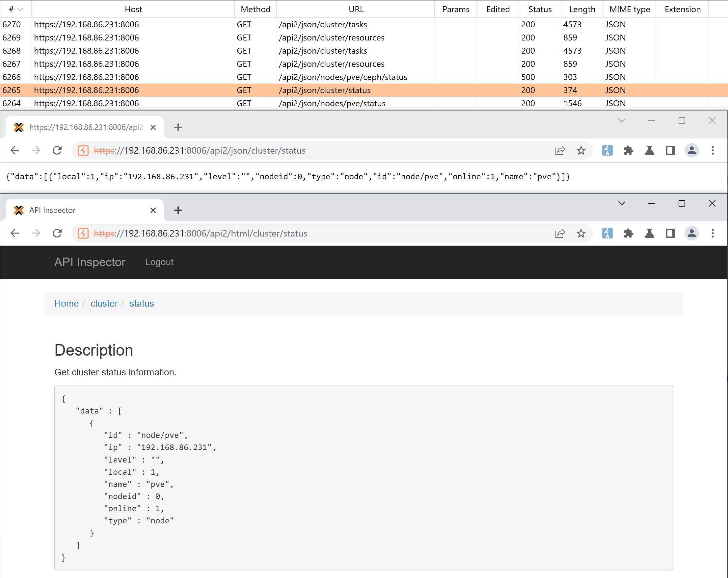Expand tab search chevron in API Inspector window
This screenshot has height=578, width=728.
click(621, 203)
